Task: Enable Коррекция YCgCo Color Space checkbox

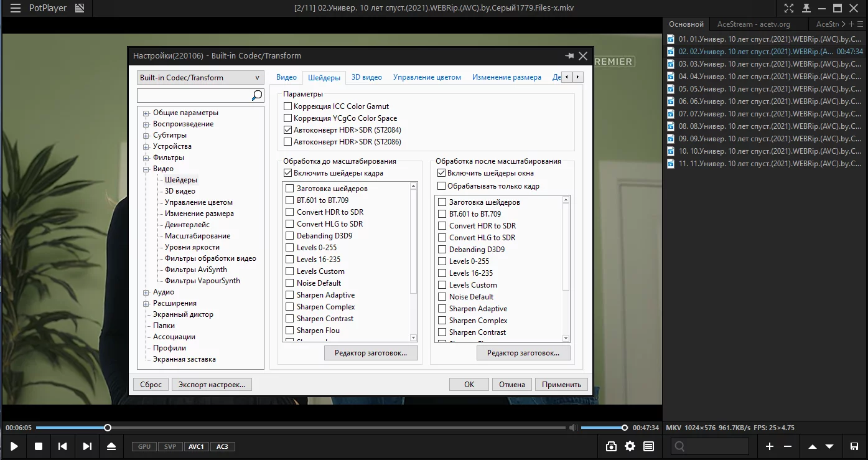Action: point(288,118)
